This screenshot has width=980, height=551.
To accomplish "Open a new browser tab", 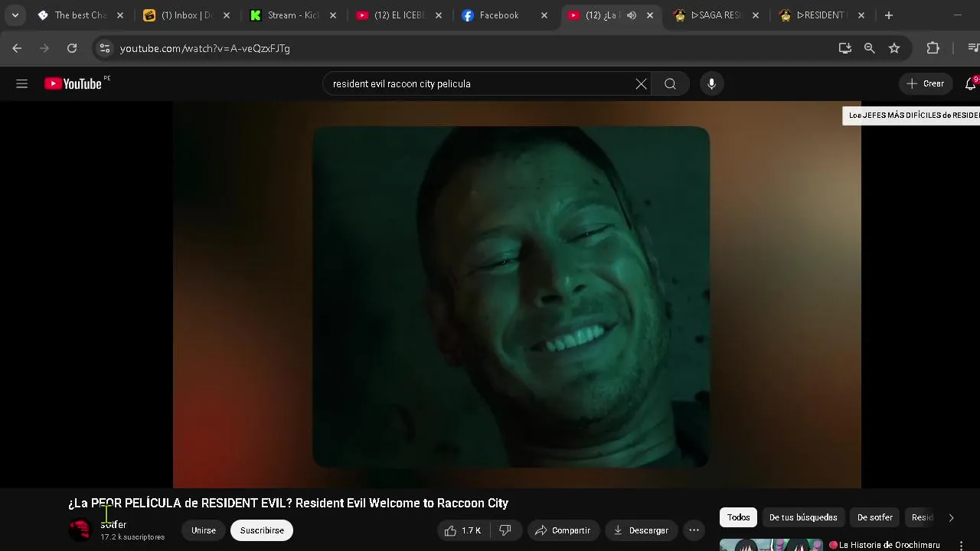I will tap(888, 15).
